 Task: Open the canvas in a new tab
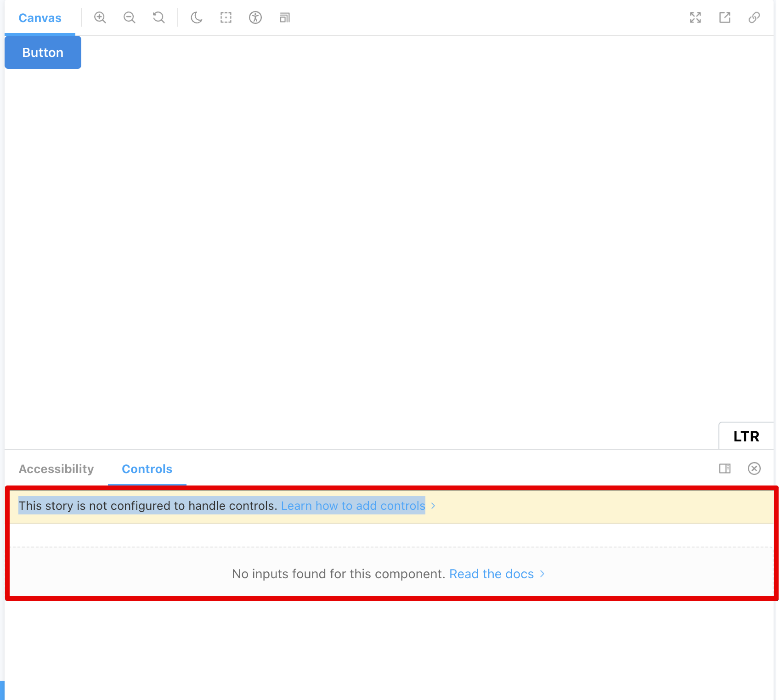click(724, 17)
